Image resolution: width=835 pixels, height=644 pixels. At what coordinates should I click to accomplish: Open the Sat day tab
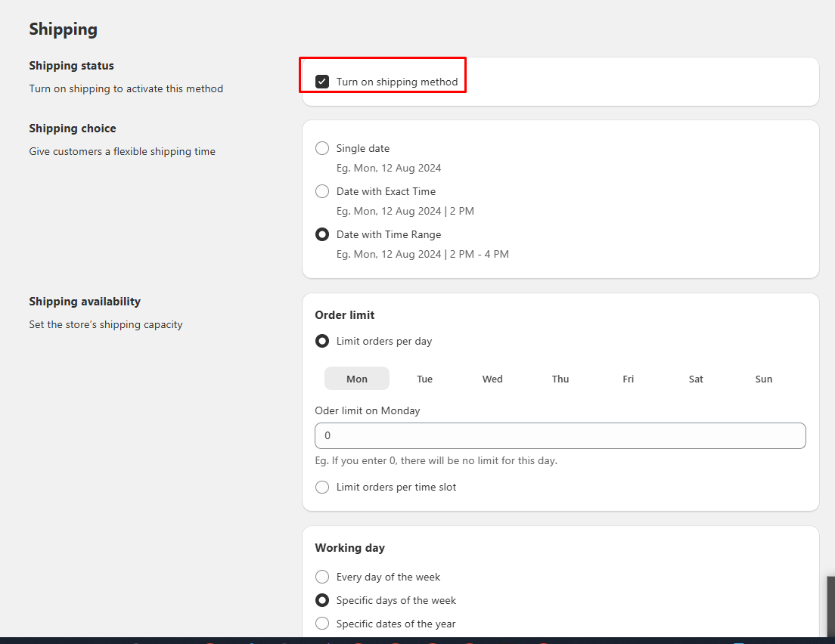point(696,379)
